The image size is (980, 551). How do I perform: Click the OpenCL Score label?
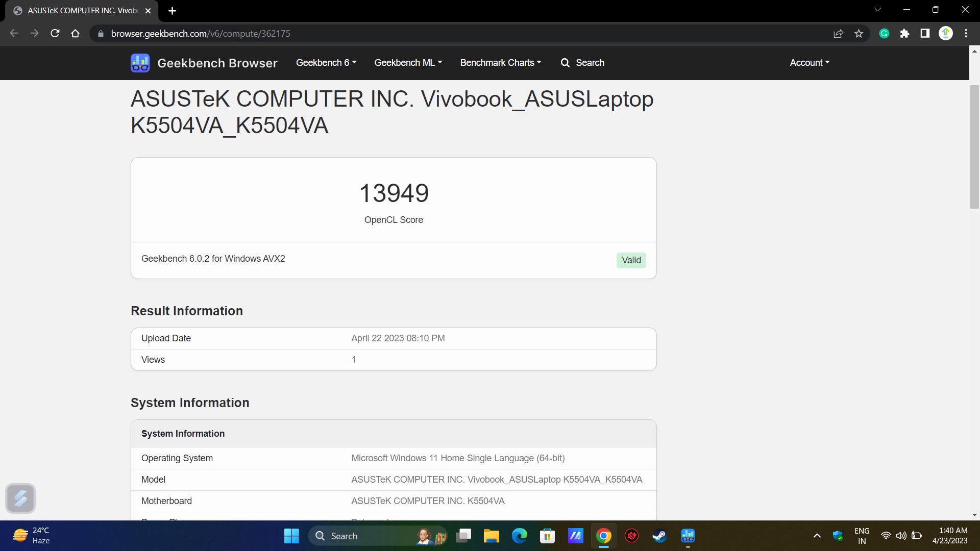(x=394, y=220)
